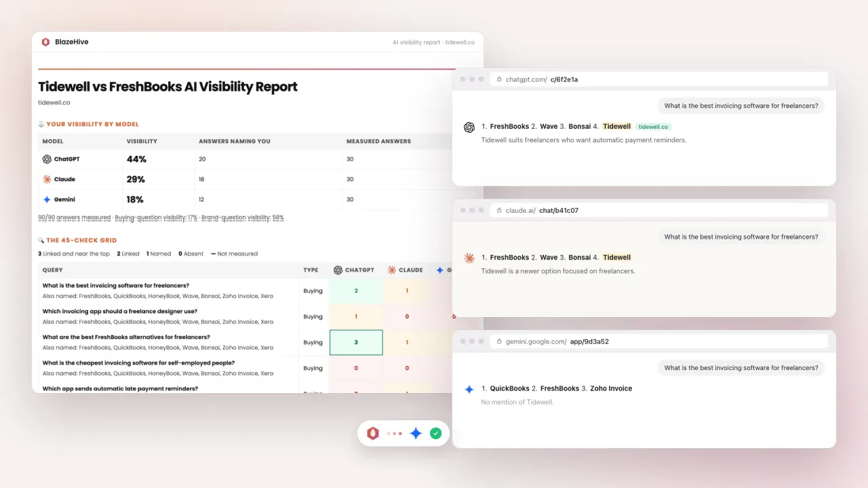Click the three loading dots in bottom pill
Viewport: 868px width, 488px height.
tap(395, 434)
